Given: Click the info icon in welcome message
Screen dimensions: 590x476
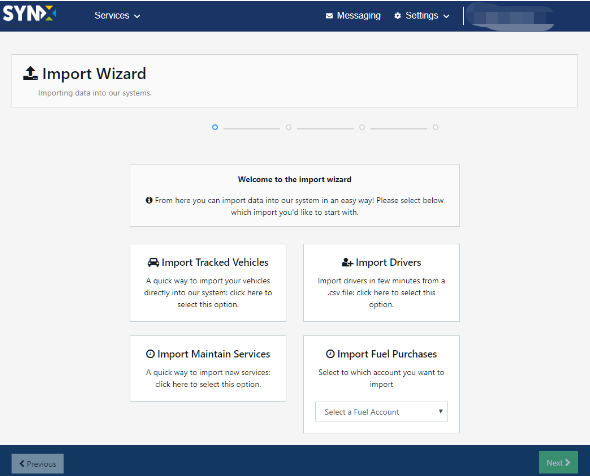Looking at the screenshot, I should (149, 200).
